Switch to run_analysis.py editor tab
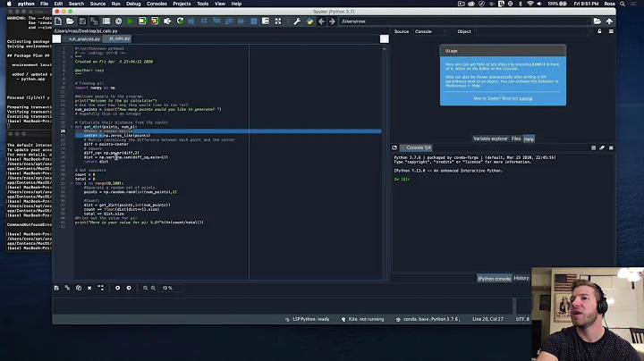The width and height of the screenshot is (644, 361). click(x=84, y=39)
